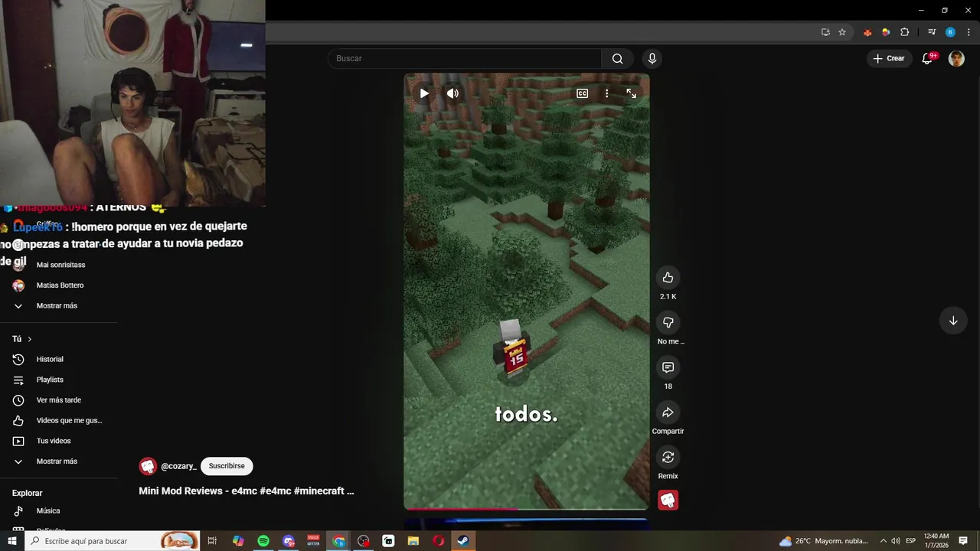Go to next Short with down arrow
980x551 pixels.
pos(953,321)
